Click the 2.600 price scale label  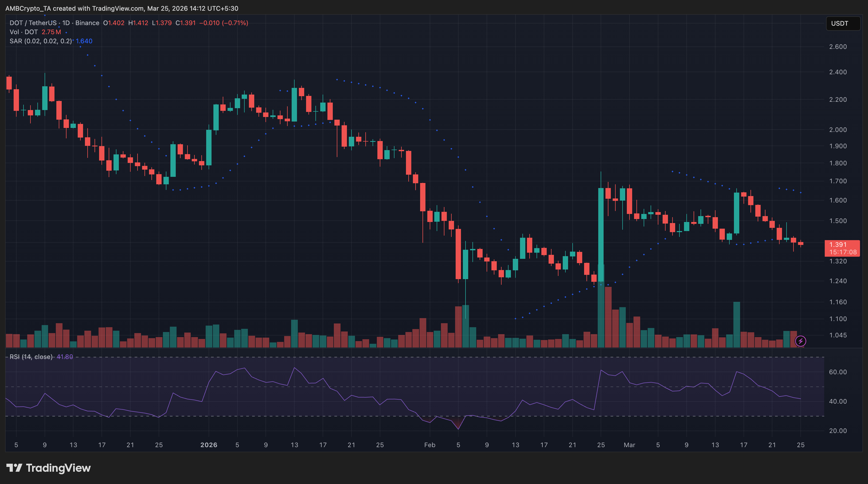(838, 47)
